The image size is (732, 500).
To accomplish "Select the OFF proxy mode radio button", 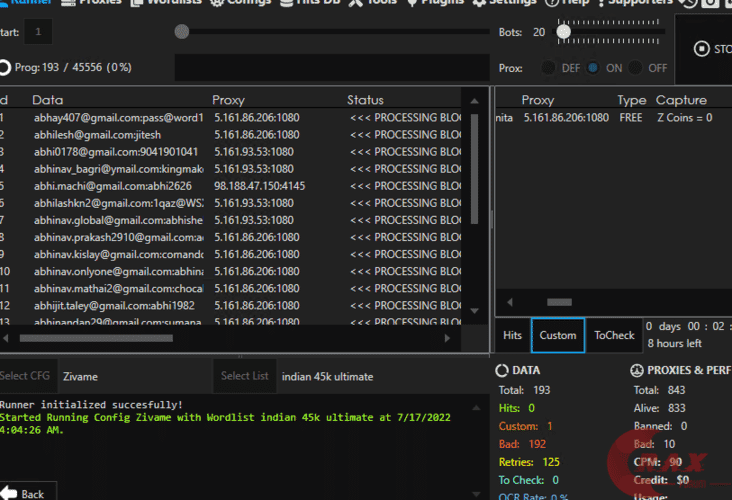I will click(x=636, y=68).
